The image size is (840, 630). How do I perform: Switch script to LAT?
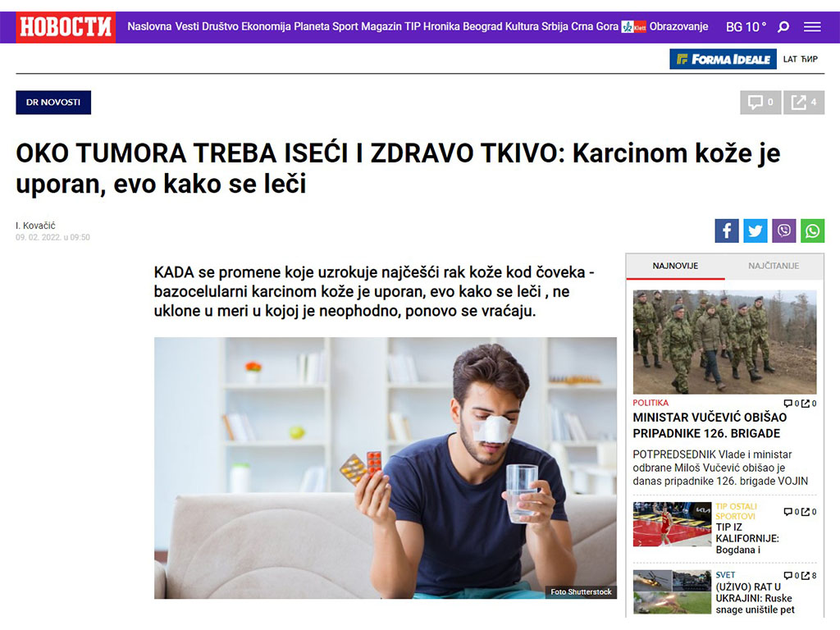coord(790,59)
